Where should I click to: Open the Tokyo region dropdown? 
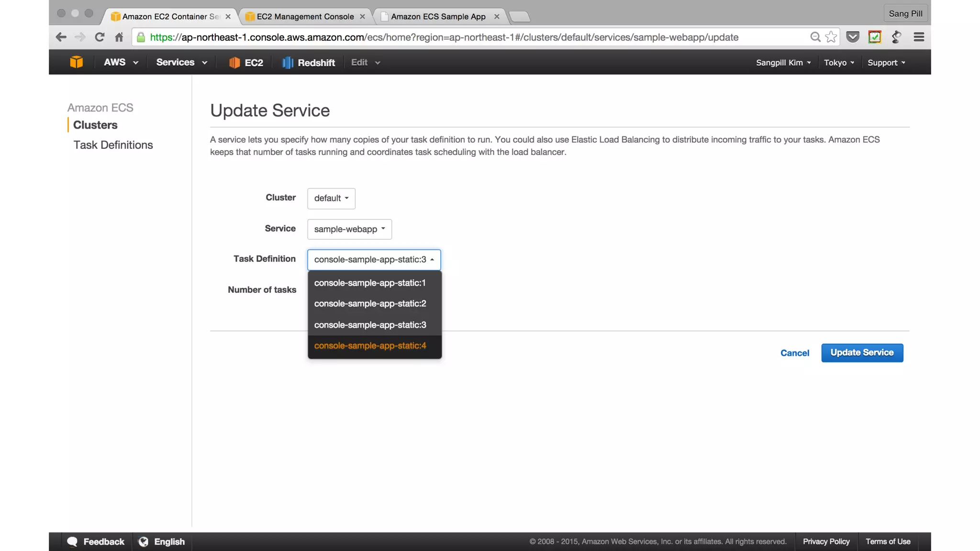tap(838, 63)
